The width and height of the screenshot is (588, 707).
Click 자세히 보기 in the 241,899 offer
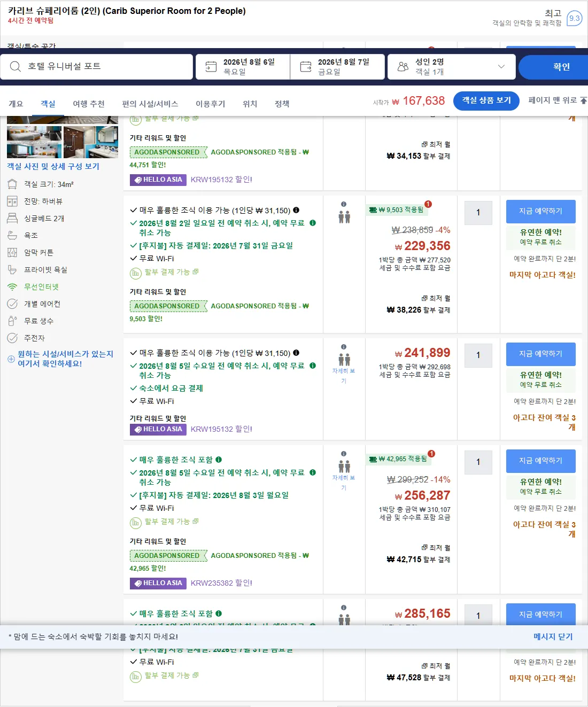pyautogui.click(x=344, y=376)
